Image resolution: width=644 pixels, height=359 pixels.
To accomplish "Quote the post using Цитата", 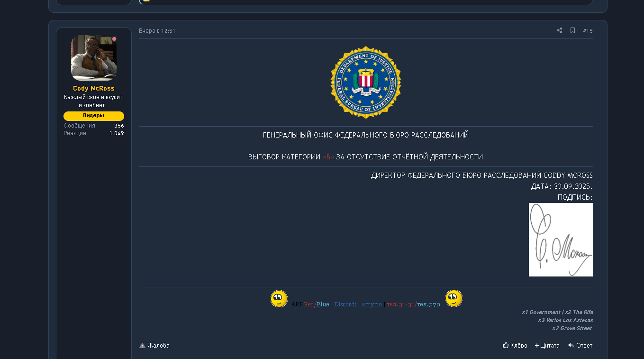I will 547,345.
